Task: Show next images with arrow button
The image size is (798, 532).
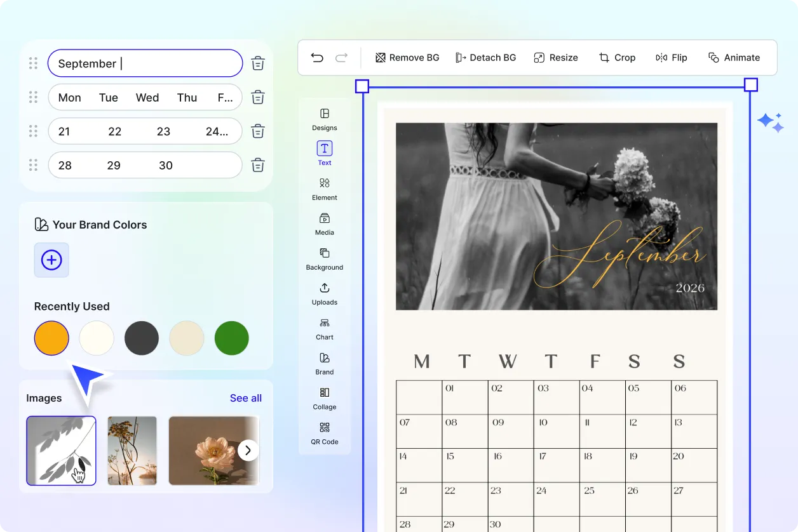Action: click(x=248, y=451)
